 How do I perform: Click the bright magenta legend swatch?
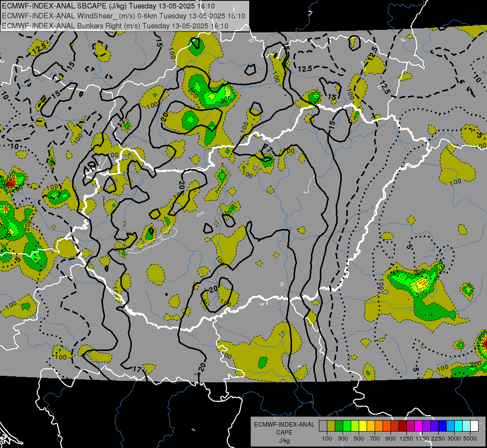tap(419, 426)
